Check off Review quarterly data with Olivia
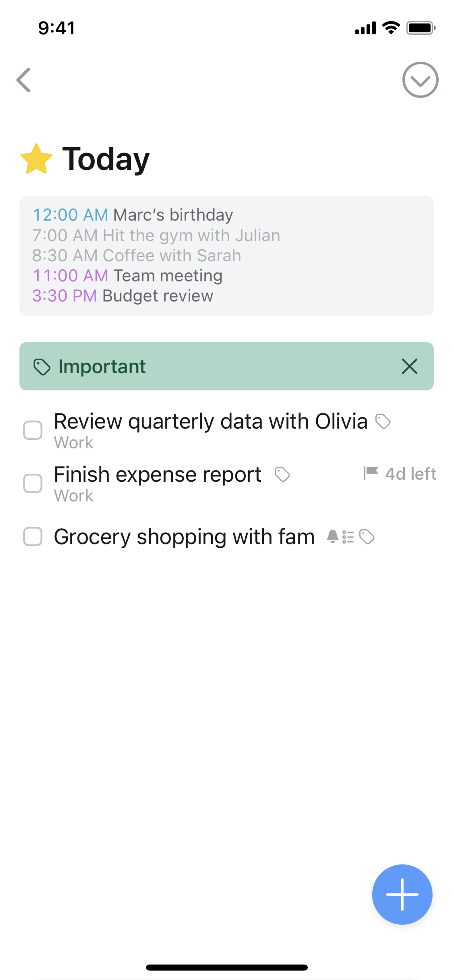The height and width of the screenshot is (980, 453). tap(33, 430)
